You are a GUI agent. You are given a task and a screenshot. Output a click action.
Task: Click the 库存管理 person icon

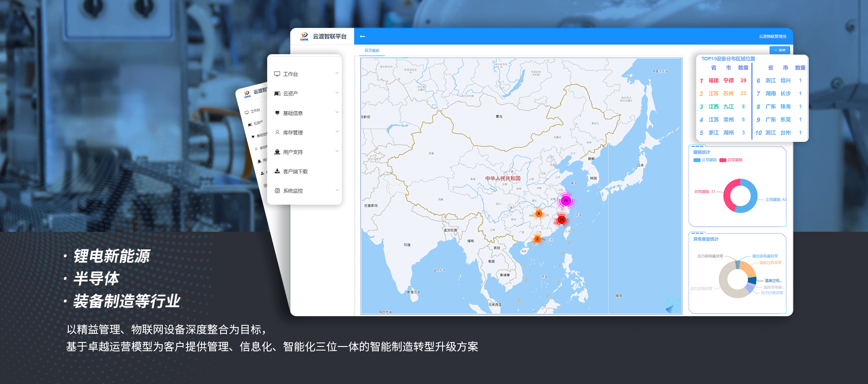click(277, 132)
